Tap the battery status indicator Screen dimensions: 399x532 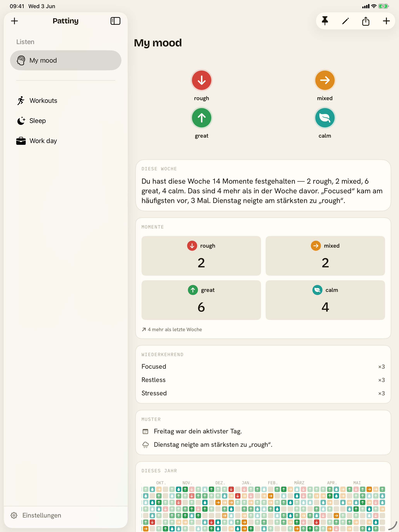383,6
